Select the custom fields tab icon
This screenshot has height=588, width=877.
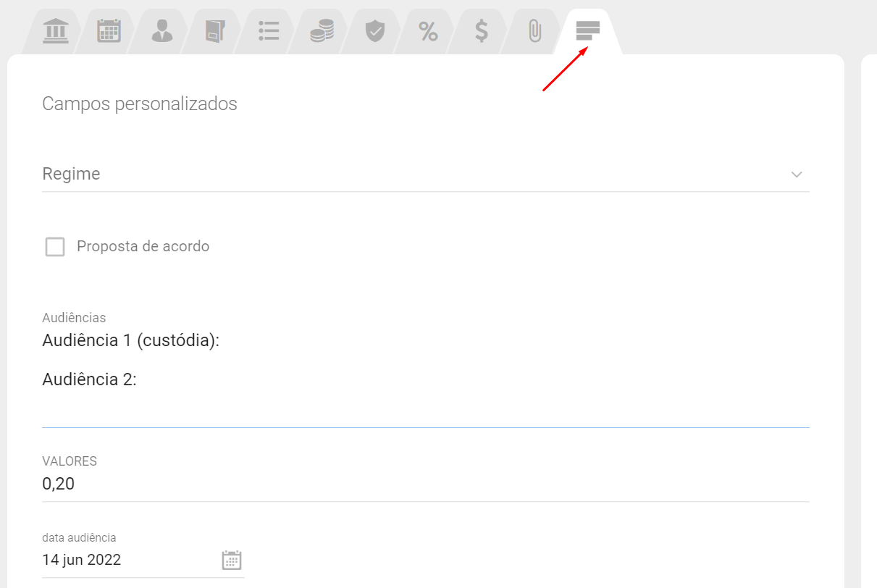coord(587,31)
